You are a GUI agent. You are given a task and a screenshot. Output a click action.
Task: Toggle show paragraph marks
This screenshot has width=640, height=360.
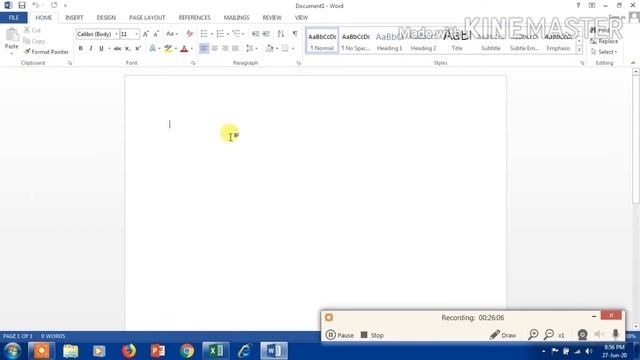295,34
